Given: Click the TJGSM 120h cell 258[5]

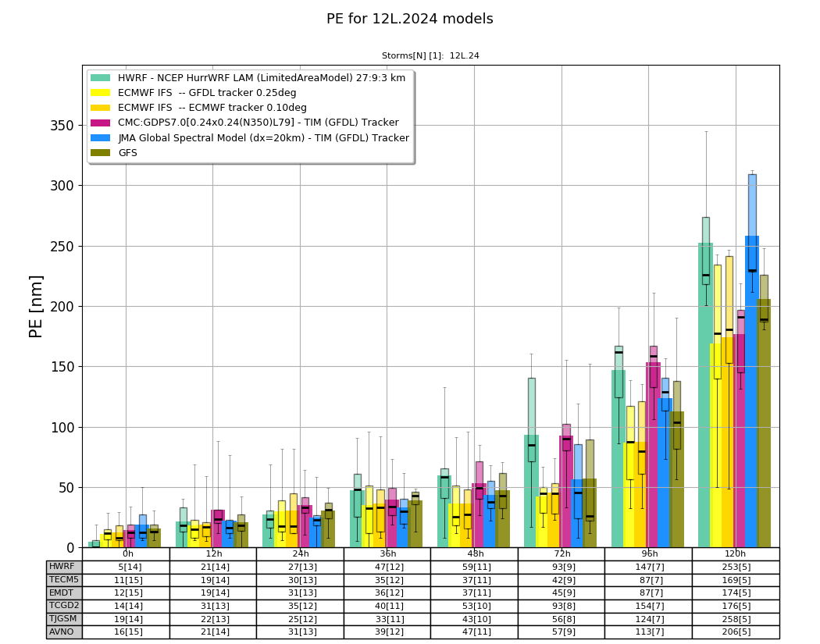Looking at the screenshot, I should coord(736,619).
